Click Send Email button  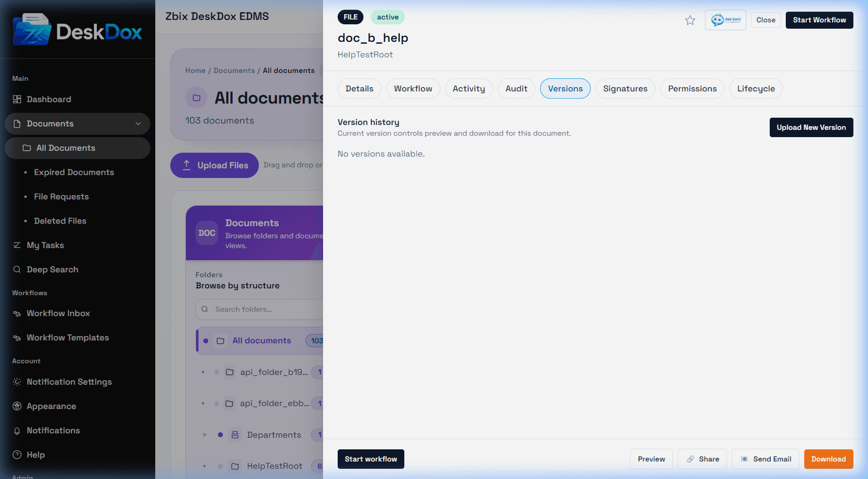(x=765, y=459)
